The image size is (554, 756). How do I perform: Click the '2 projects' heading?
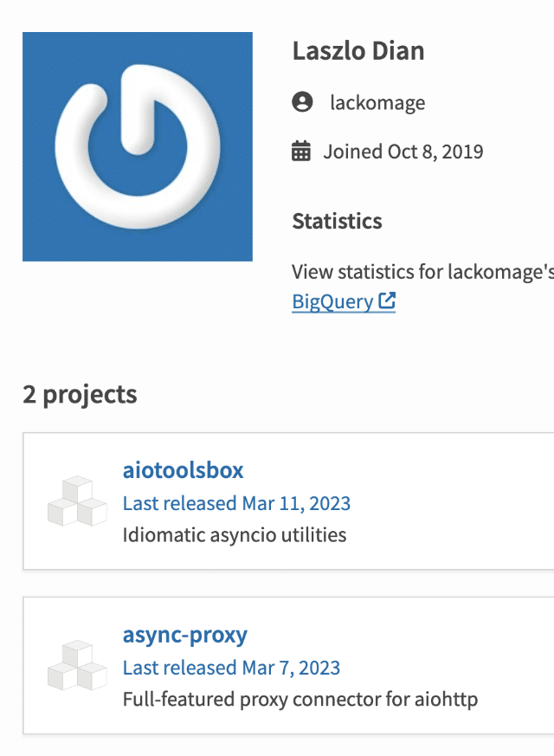point(80,394)
